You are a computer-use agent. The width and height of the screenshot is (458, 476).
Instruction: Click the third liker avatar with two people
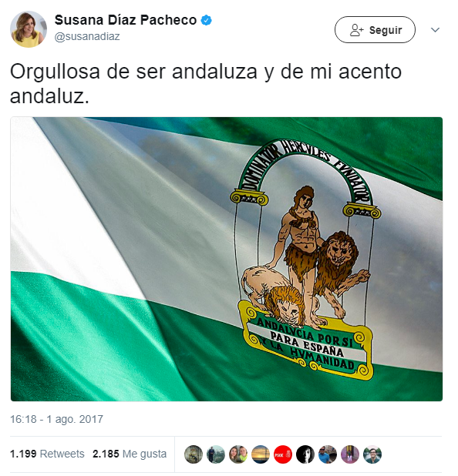tap(238, 454)
